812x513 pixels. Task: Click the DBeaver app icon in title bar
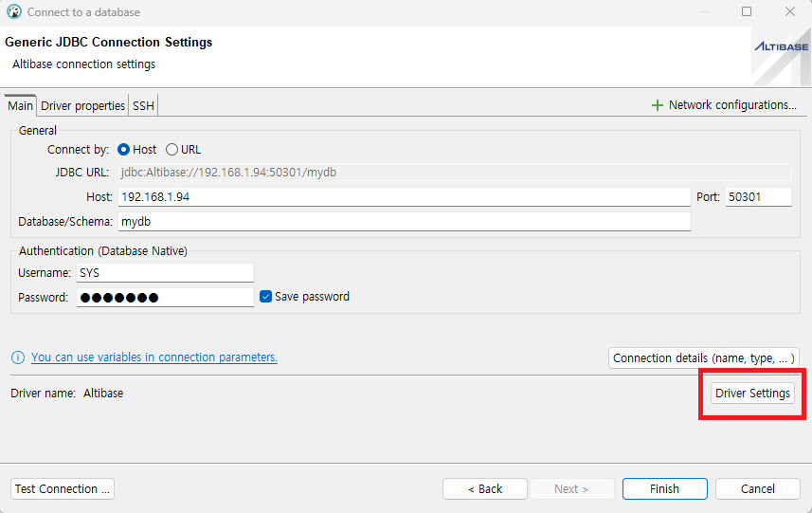pyautogui.click(x=13, y=12)
